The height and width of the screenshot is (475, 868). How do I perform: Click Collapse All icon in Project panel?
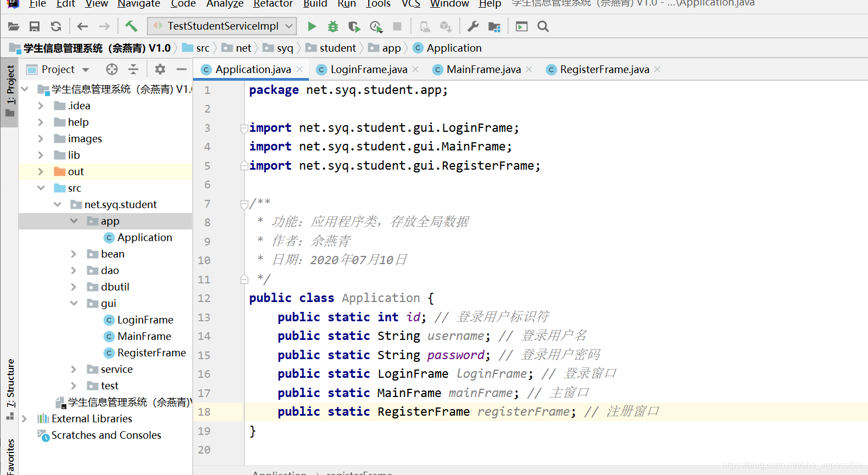pyautogui.click(x=133, y=69)
